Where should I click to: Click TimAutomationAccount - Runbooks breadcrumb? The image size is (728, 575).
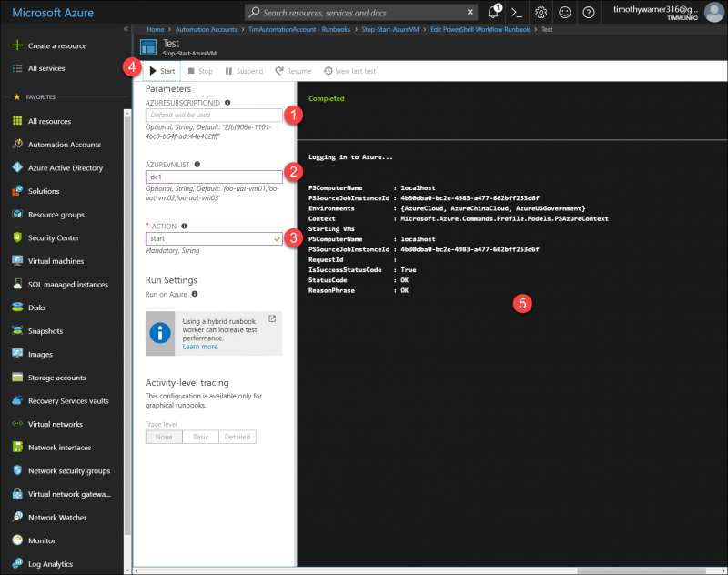click(299, 29)
